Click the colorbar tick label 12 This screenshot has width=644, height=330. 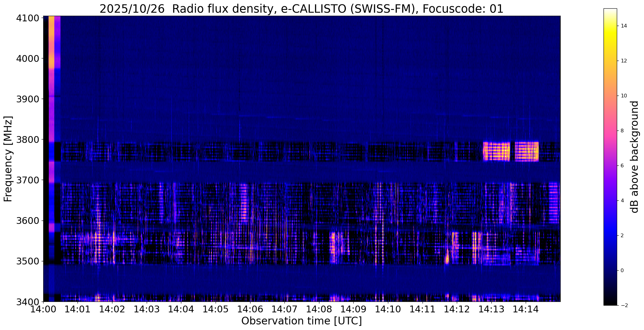coord(624,61)
